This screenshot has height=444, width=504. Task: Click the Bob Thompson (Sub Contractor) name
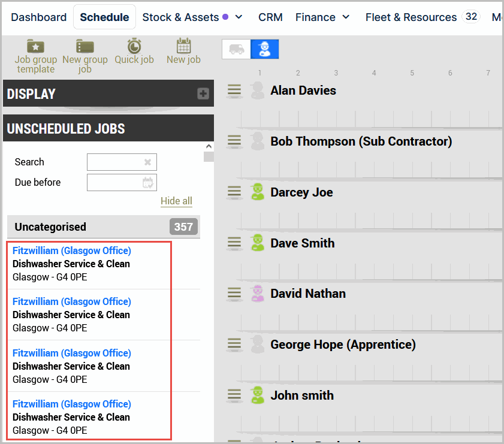361,141
